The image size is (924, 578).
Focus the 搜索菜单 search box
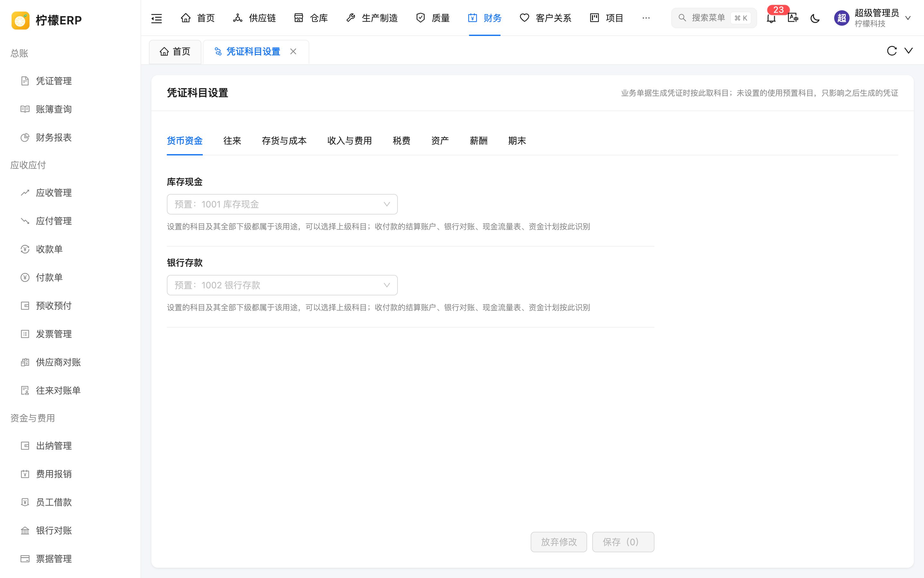714,18
